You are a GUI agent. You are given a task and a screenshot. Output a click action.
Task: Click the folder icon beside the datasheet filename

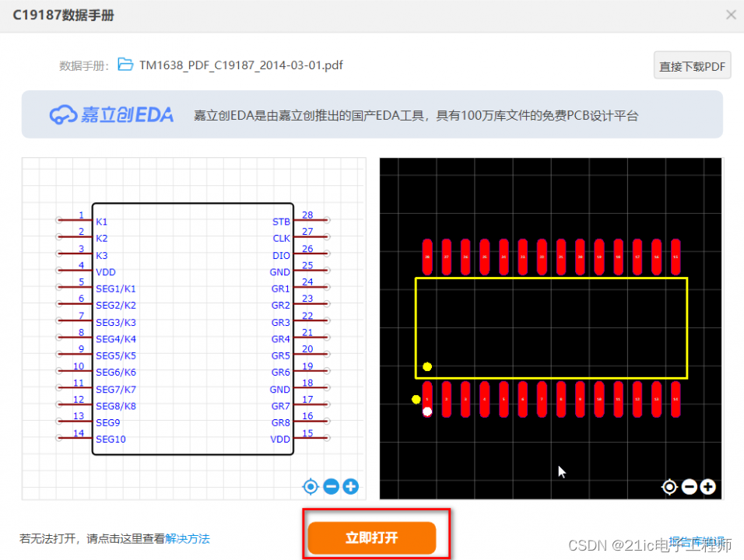[125, 65]
